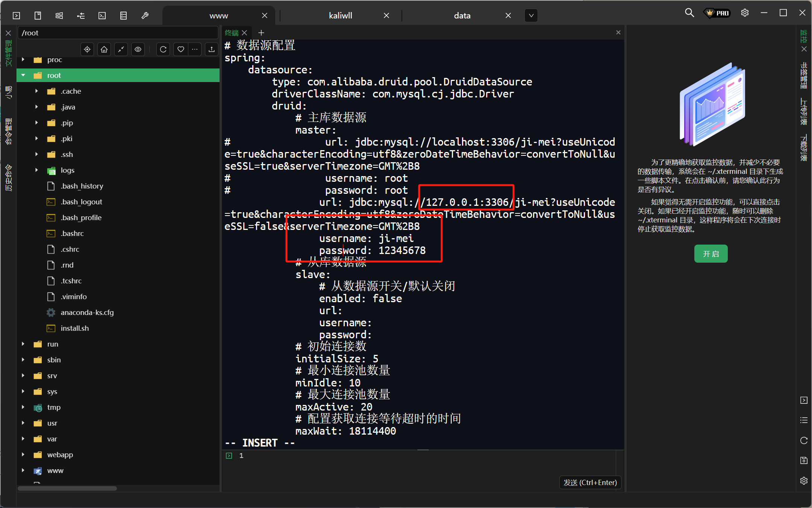
Task: Click the locate target icon in file toolbar
Action: click(x=87, y=49)
